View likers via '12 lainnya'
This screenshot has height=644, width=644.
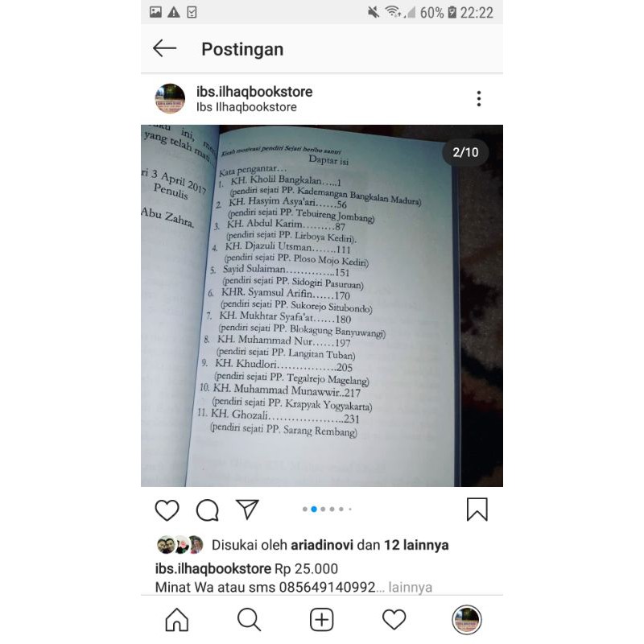tap(416, 545)
